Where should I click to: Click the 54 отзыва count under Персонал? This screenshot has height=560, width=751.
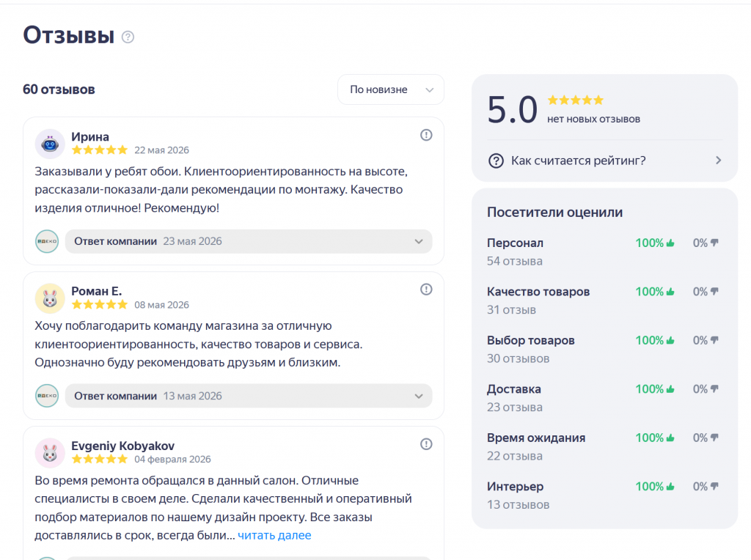point(515,262)
